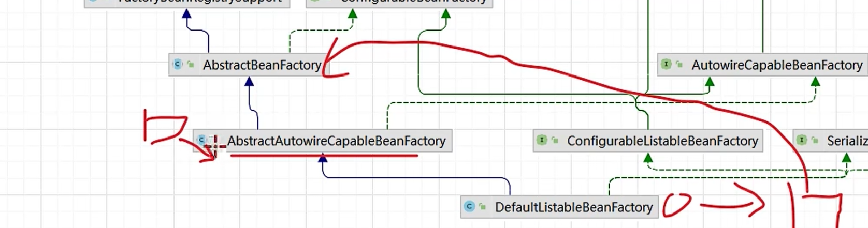Click the green arrowhead under ConfigurableListableBeanFactory

tap(648, 158)
